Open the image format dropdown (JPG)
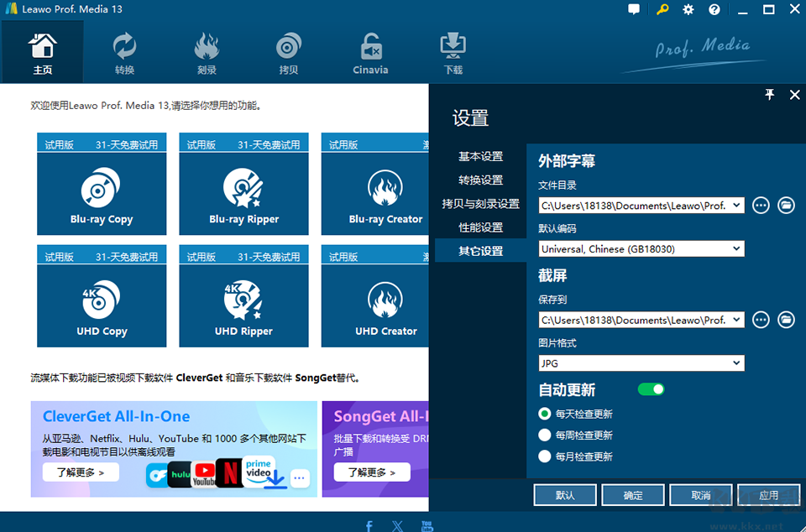Viewport: 806px width, 532px height. pos(641,363)
